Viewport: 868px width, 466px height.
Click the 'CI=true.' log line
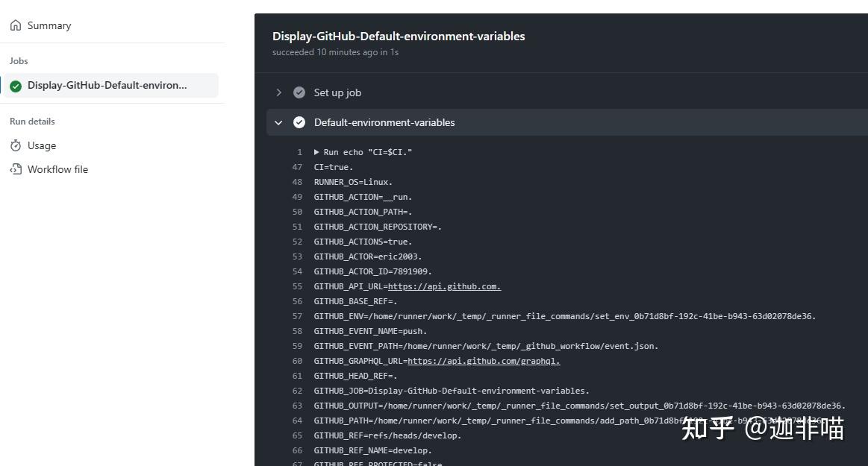[x=334, y=167]
